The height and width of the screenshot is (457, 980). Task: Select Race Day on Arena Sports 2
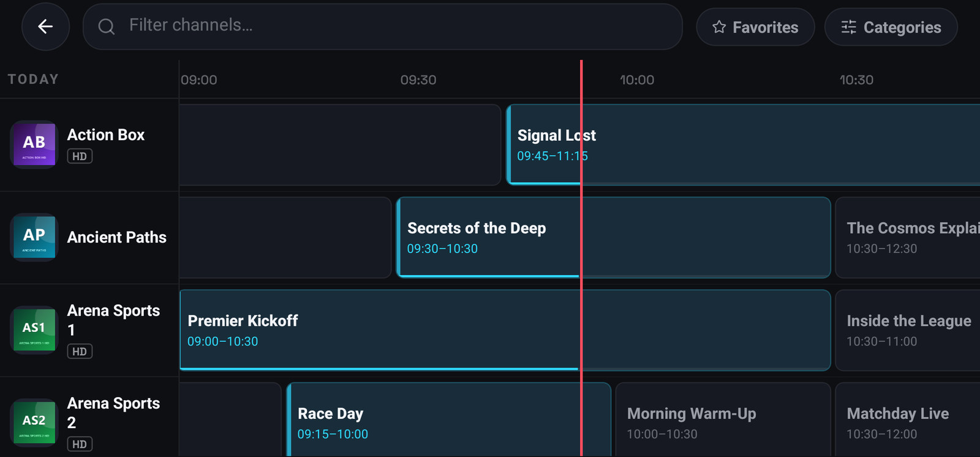tap(448, 420)
